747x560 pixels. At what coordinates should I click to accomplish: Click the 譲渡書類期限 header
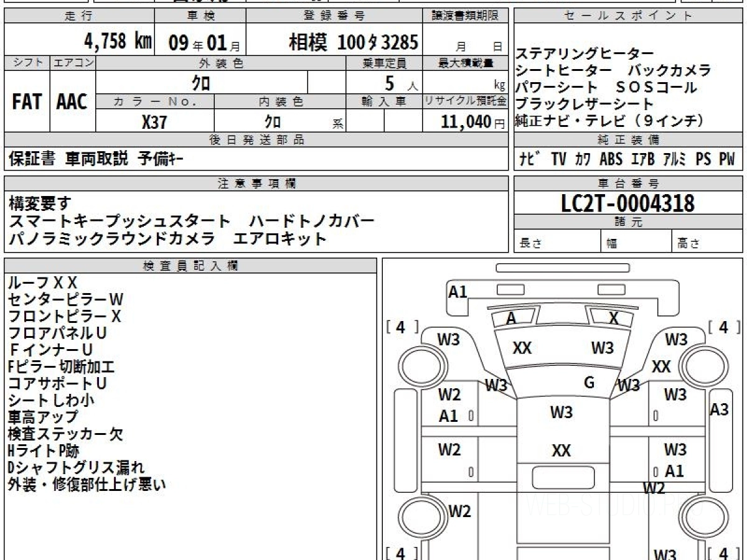[x=466, y=16]
